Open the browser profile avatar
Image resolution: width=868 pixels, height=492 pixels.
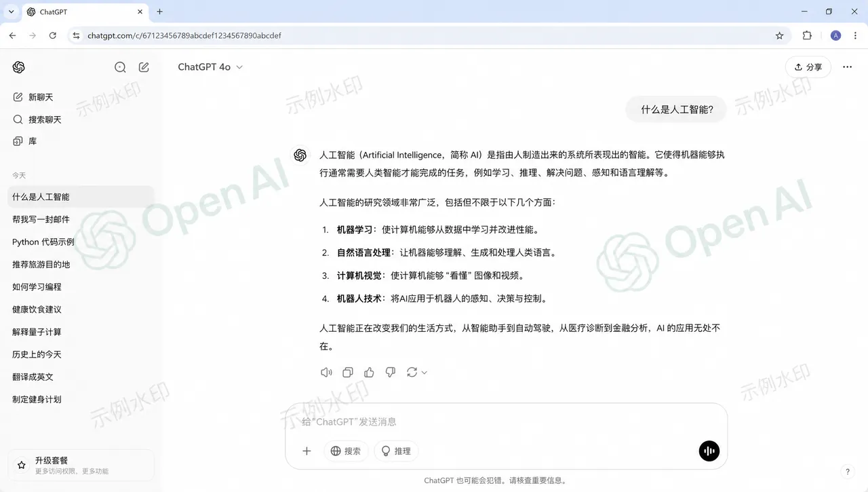coord(835,35)
